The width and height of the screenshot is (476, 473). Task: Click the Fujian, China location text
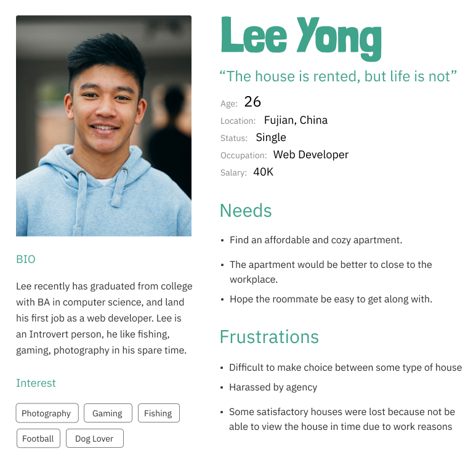click(x=296, y=120)
